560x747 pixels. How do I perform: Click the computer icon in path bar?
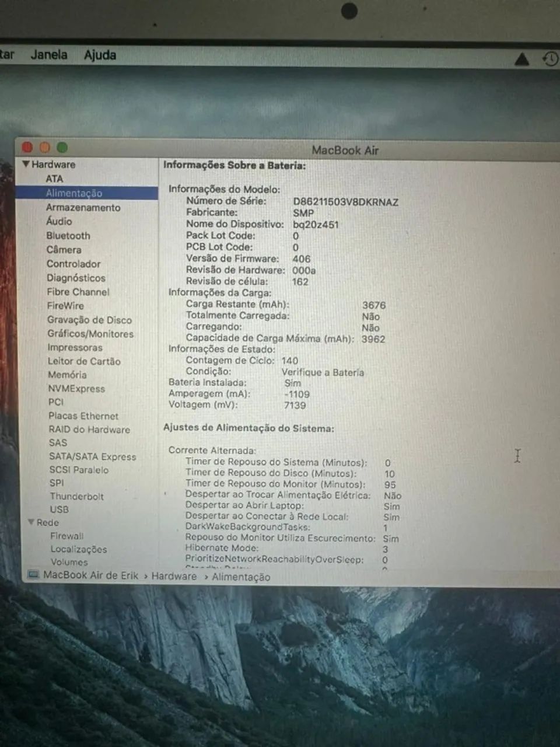tap(33, 575)
